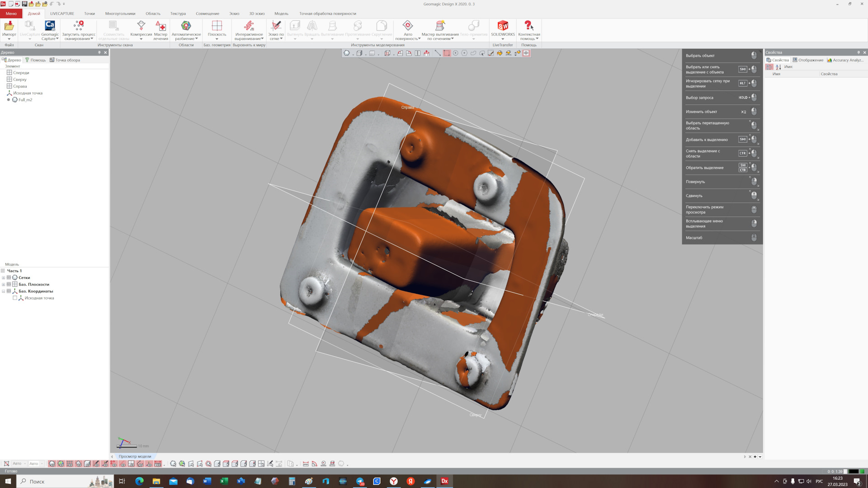
Task: Click the Масштаб hint row
Action: click(722, 238)
